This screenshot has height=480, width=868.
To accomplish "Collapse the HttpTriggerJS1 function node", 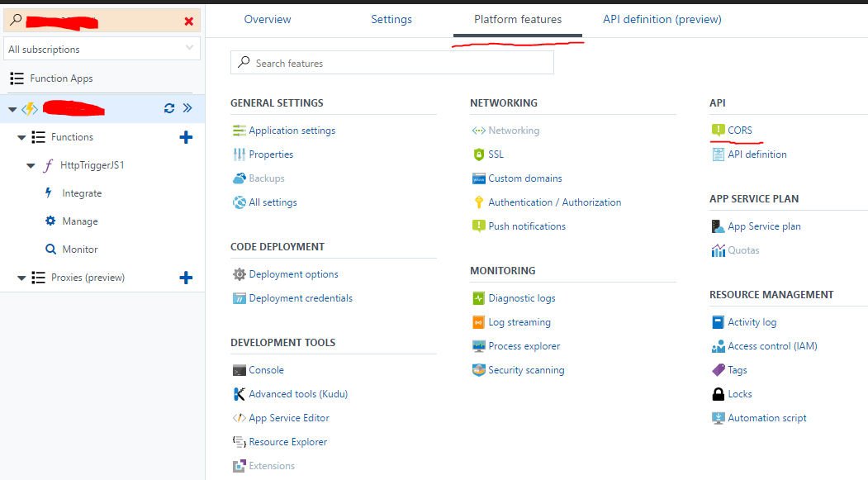I will coord(31,165).
